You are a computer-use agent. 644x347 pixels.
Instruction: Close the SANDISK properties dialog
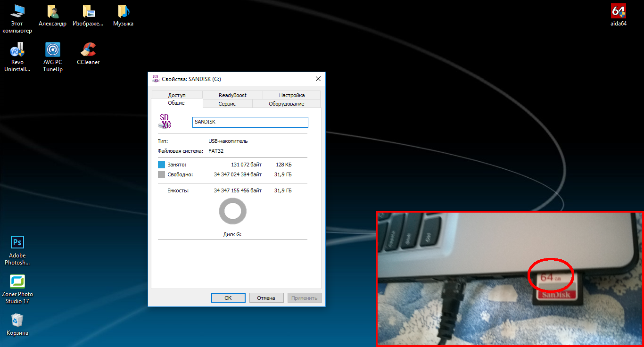pos(318,79)
